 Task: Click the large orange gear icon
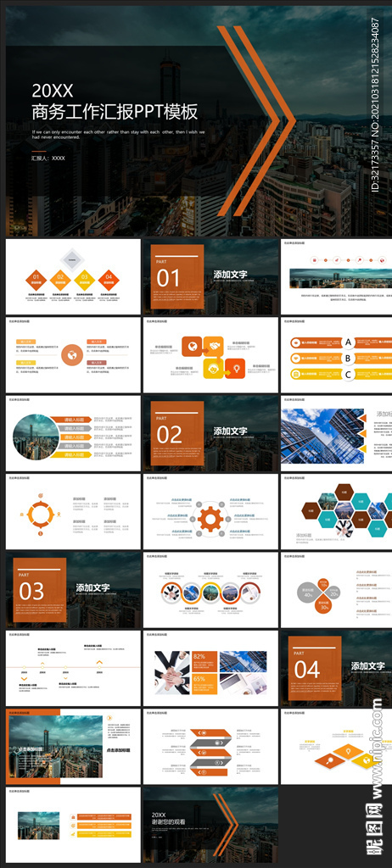(x=210, y=519)
